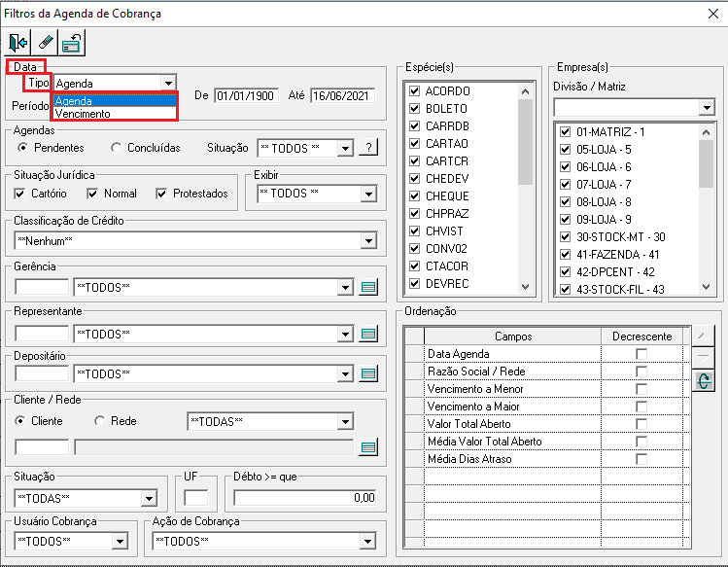This screenshot has width=728, height=567.
Task: Select Vencimento a Maior ordering row
Action: click(x=512, y=407)
